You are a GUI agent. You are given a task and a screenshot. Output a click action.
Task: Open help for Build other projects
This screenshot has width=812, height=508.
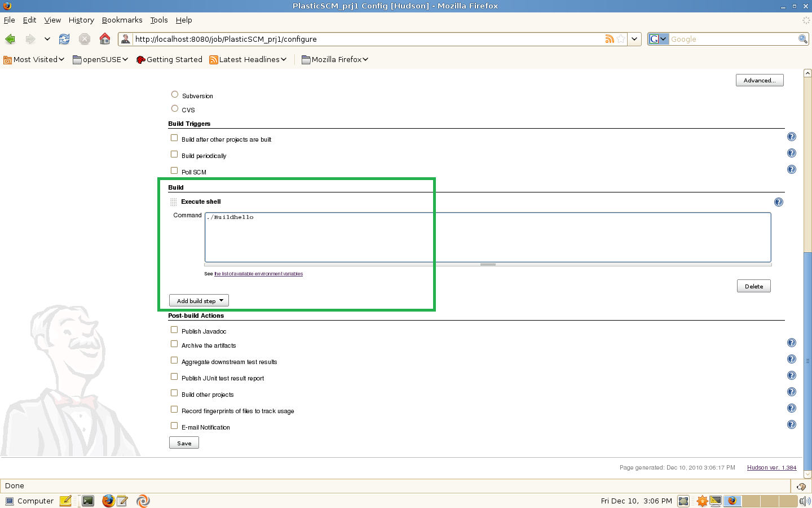point(792,392)
